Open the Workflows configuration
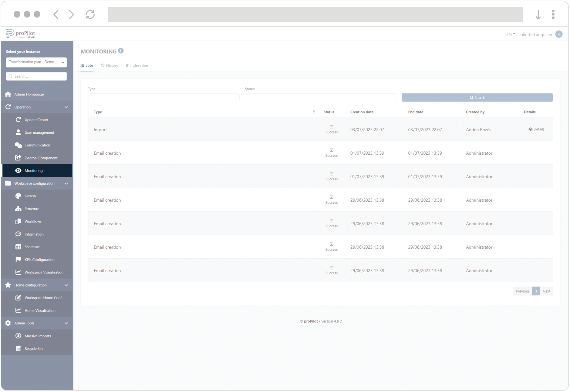 point(19,221)
